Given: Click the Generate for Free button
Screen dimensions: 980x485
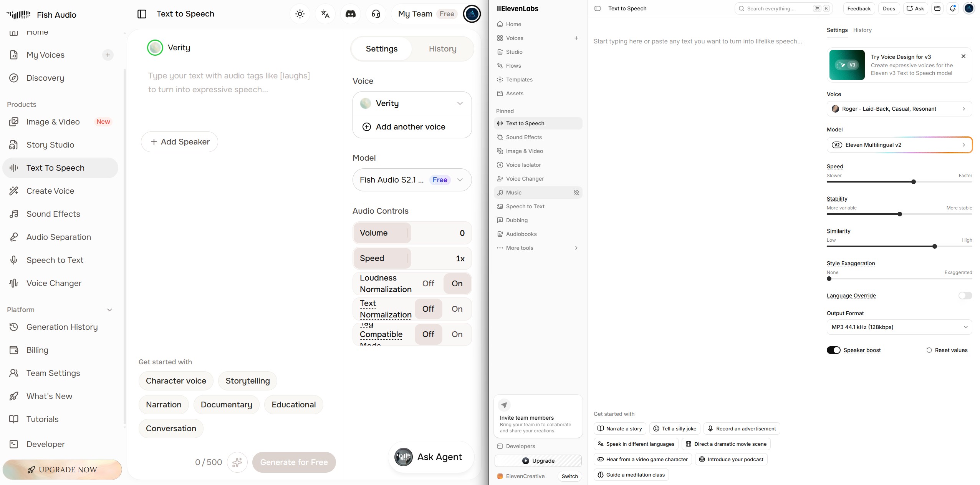Looking at the screenshot, I should (x=294, y=462).
